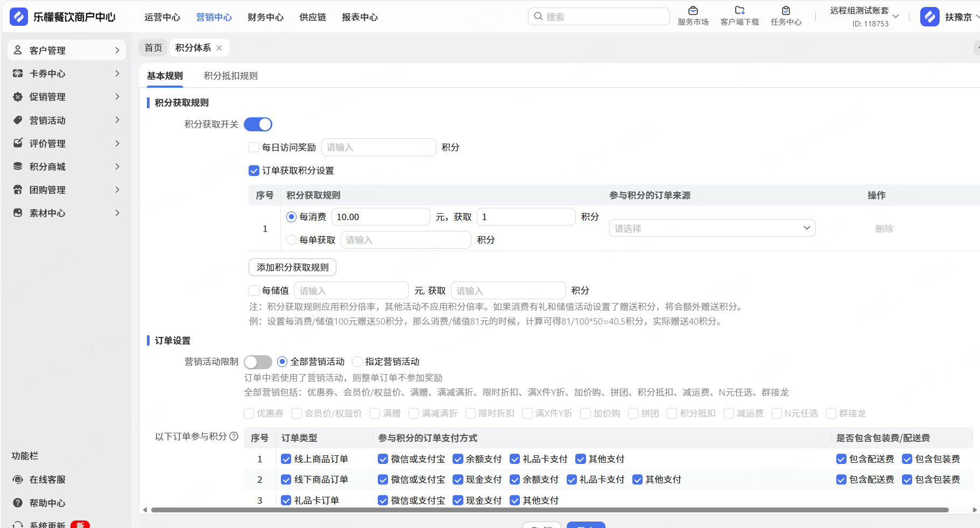This screenshot has height=528, width=980.
Task: Open the 任务中心 task center icon
Action: click(786, 11)
